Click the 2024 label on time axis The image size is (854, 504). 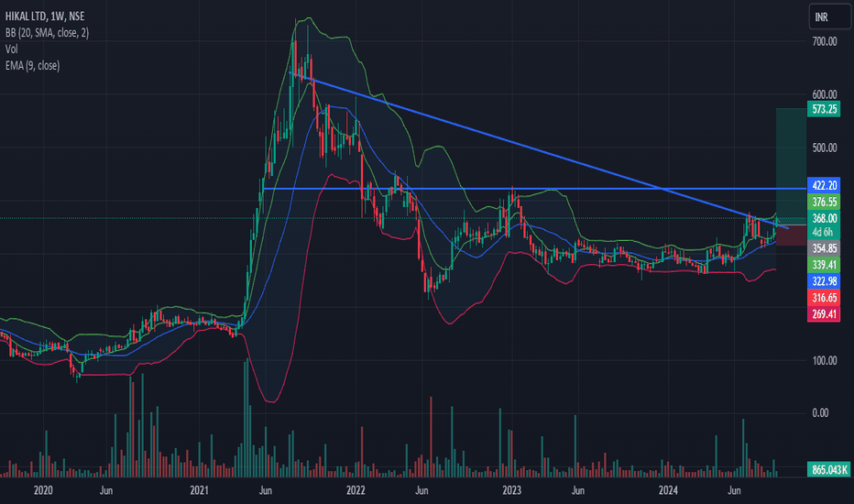pos(668,490)
